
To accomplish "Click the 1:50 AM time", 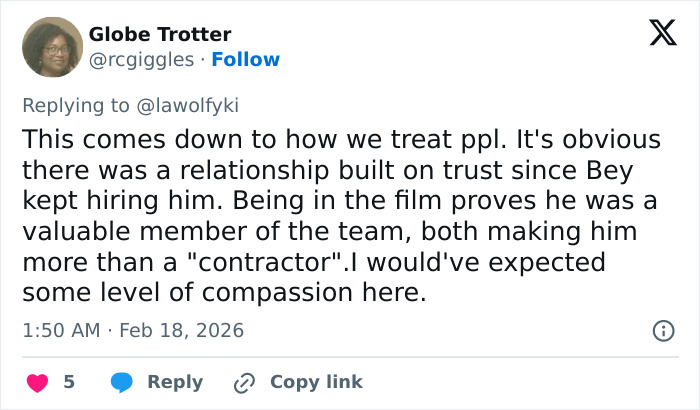I will tap(58, 330).
